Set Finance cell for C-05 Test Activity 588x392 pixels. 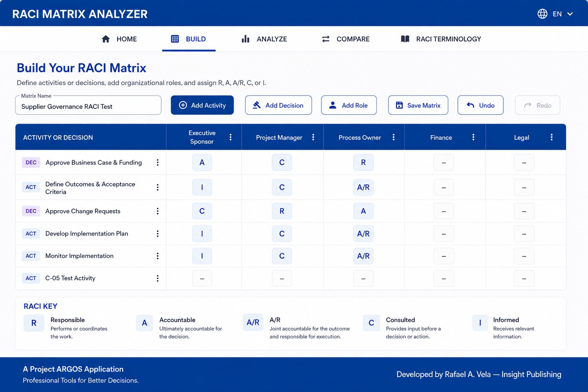point(444,278)
